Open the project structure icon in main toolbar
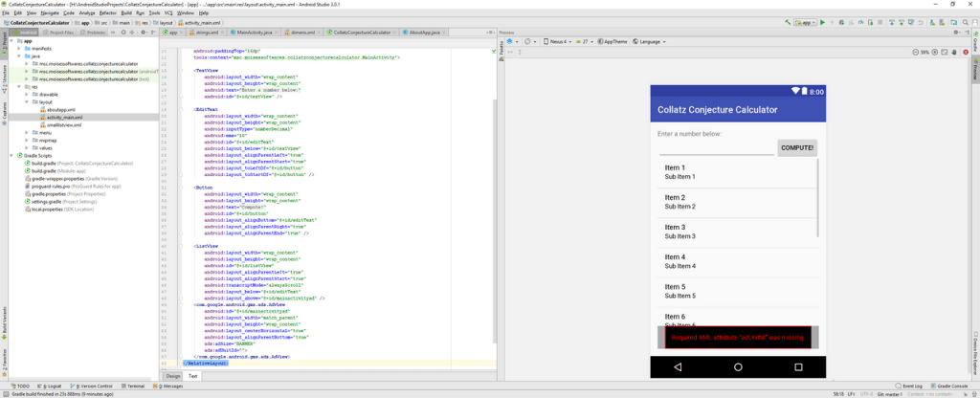 (x=953, y=23)
